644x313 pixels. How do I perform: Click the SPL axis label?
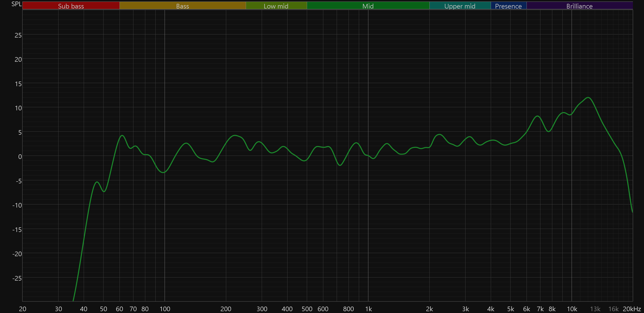tap(16, 4)
